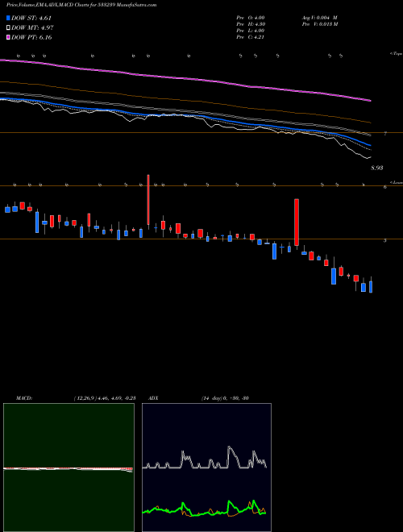
Task: Click the tall red spike candlestick near chart middle
Action: tap(148, 200)
